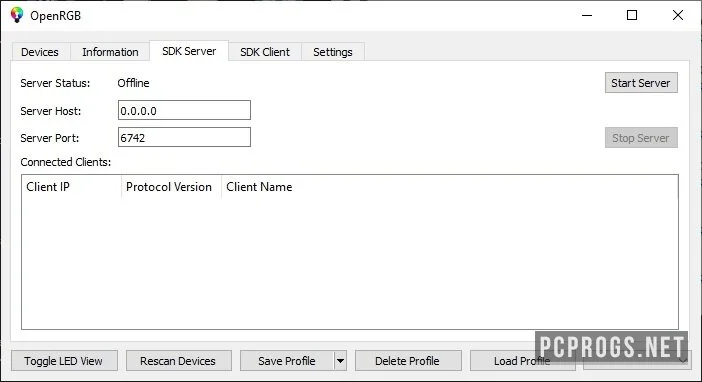Click the Server Port label
The width and height of the screenshot is (702, 382).
[x=50, y=138]
